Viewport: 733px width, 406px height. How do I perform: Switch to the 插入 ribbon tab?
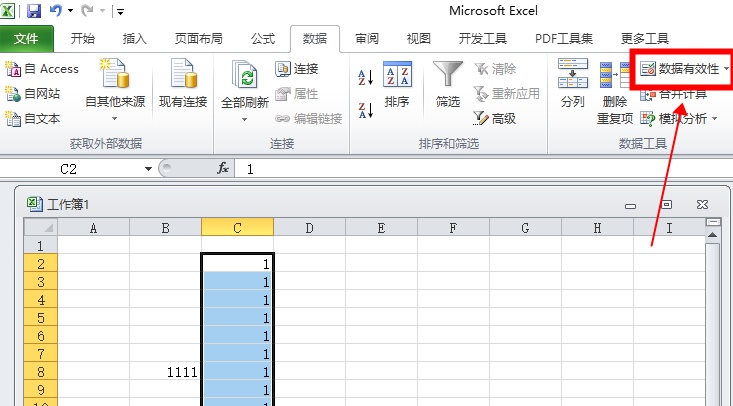(x=135, y=38)
